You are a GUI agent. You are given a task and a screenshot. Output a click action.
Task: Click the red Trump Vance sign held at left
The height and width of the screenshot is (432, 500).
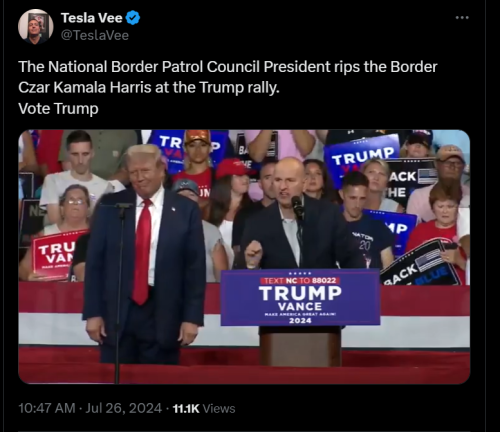click(57, 254)
